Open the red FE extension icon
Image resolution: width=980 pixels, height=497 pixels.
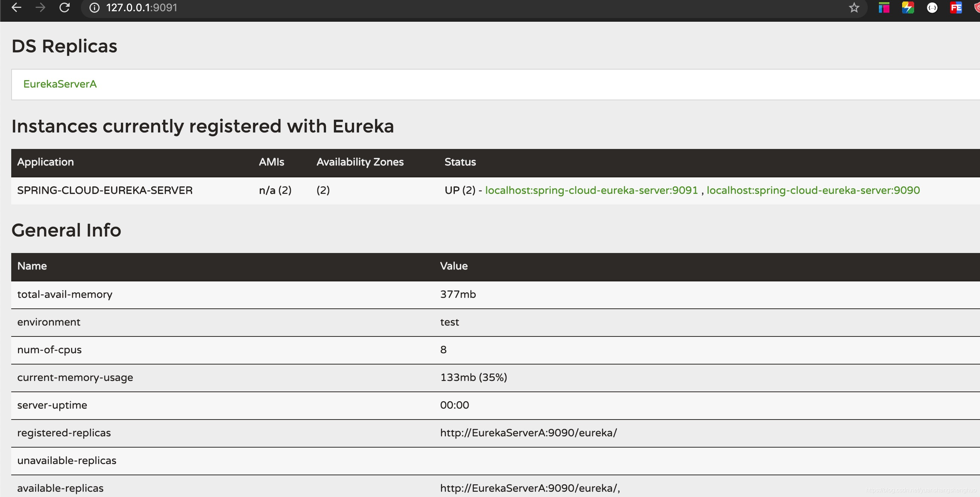(956, 7)
